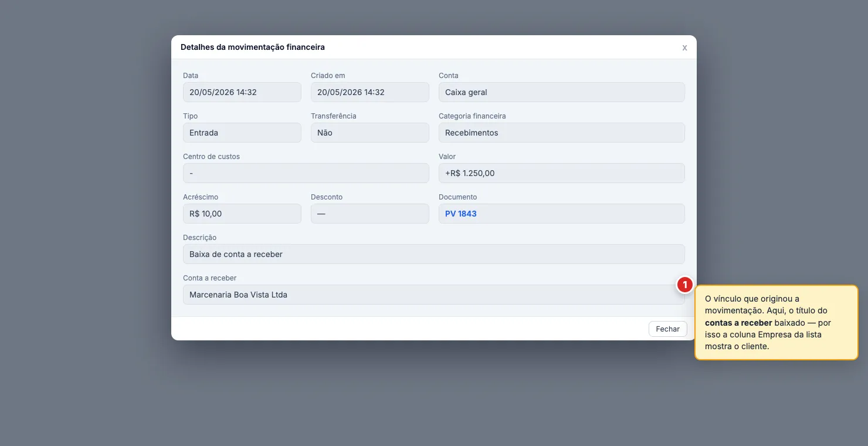Click the Conta a receber label
Screen dimensions: 868x446
coord(210,278)
